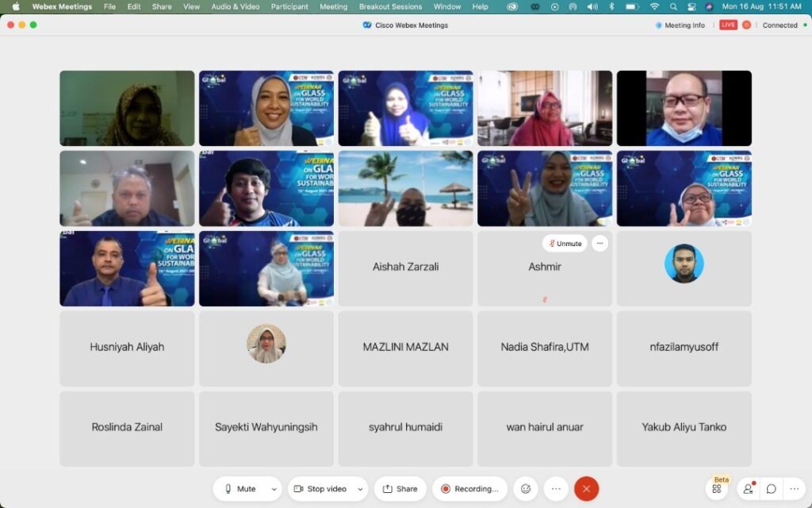The height and width of the screenshot is (508, 812).
Task: Click the orange recording indicator beside LIVE
Action: point(746,25)
